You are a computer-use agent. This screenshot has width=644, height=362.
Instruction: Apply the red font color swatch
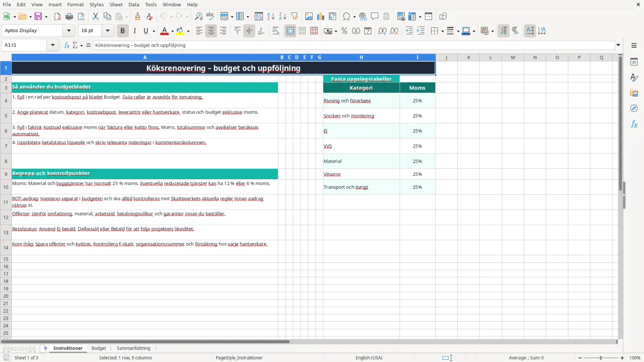(165, 31)
